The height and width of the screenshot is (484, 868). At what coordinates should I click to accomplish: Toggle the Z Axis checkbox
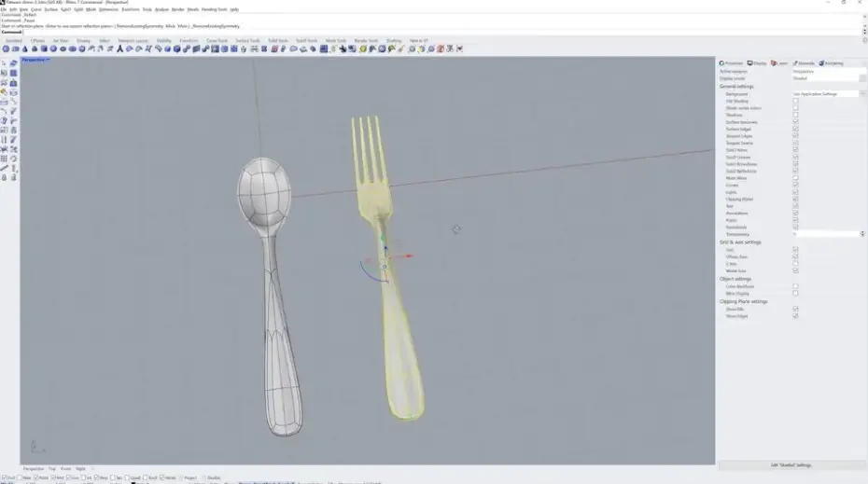[x=795, y=264]
